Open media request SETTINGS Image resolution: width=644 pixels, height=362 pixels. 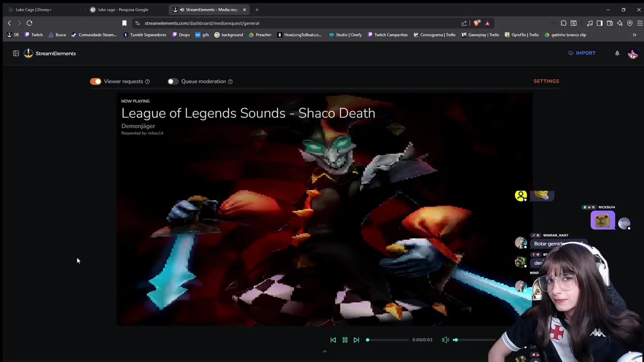546,81
